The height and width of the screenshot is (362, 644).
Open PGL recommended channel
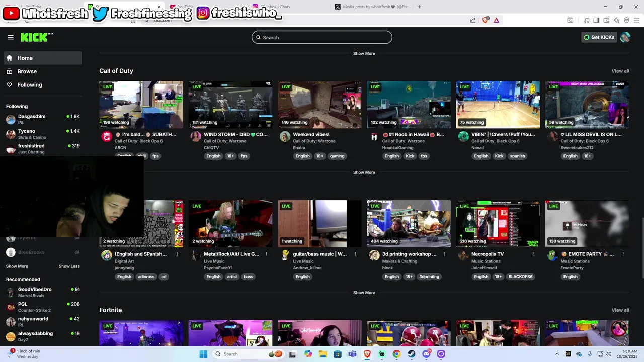(x=43, y=307)
